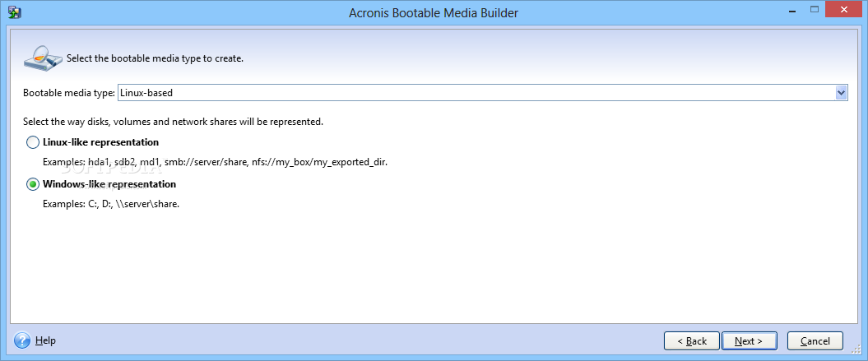Click the blue Help question mark icon

(x=22, y=340)
